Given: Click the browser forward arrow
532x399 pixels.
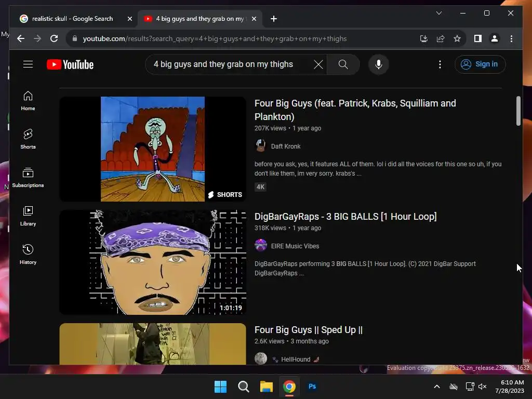Looking at the screenshot, I should click(37, 38).
